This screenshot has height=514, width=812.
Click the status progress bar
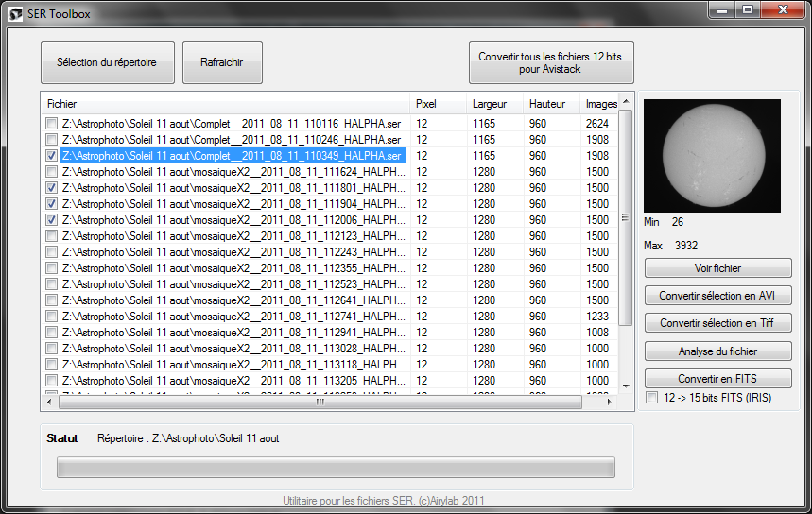pos(336,468)
